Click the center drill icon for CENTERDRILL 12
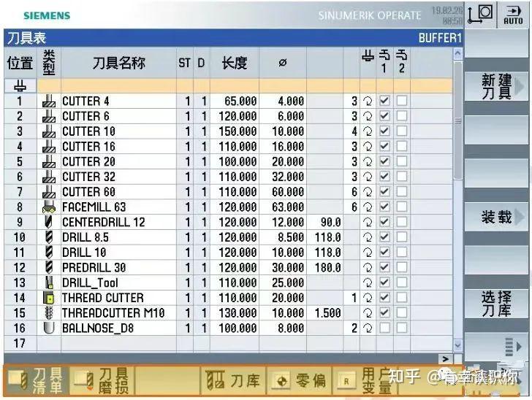Image resolution: width=532 pixels, height=400 pixels. coord(49,222)
